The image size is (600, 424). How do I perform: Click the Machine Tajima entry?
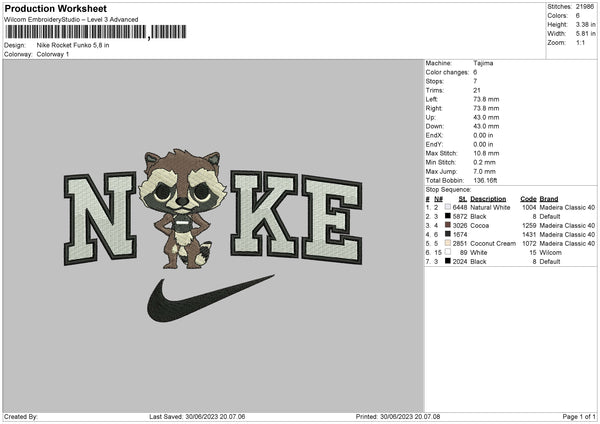[459, 63]
